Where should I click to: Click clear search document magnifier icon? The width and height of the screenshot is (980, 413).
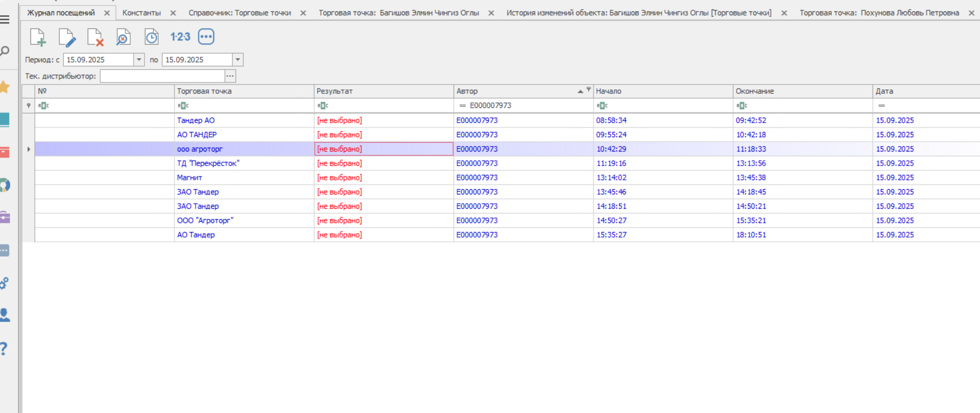pyautogui.click(x=123, y=37)
